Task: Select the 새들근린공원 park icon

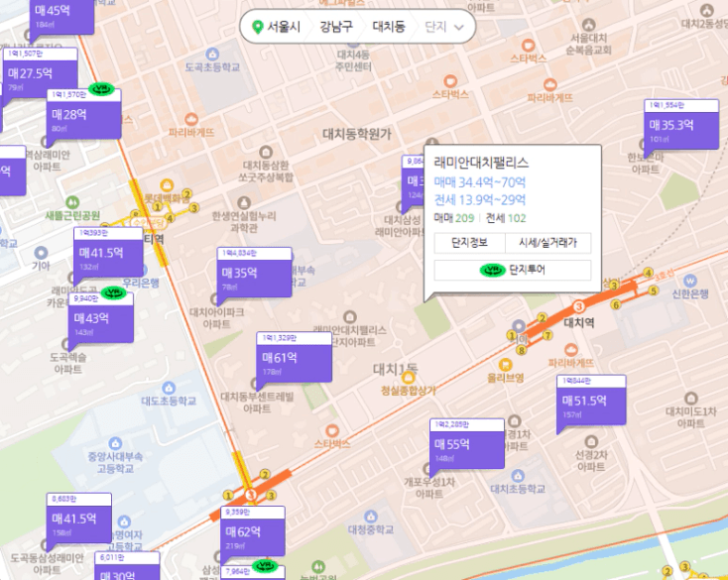Action: pyautogui.click(x=71, y=201)
